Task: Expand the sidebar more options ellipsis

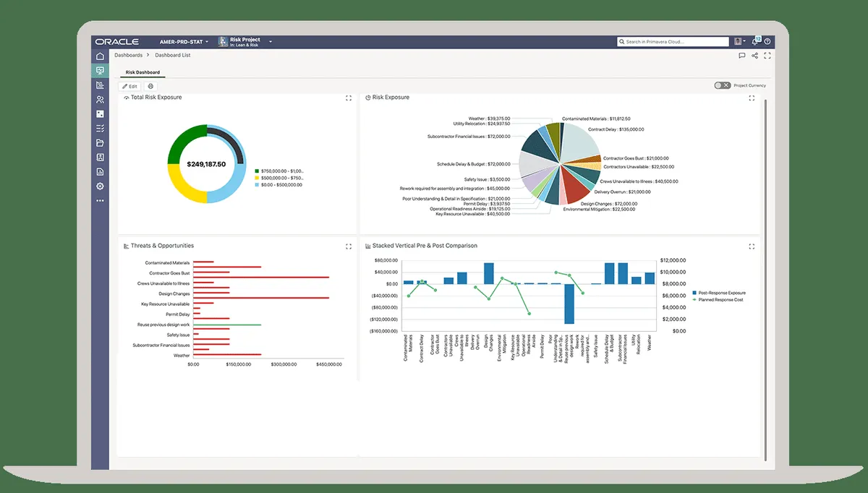Action: (x=100, y=200)
